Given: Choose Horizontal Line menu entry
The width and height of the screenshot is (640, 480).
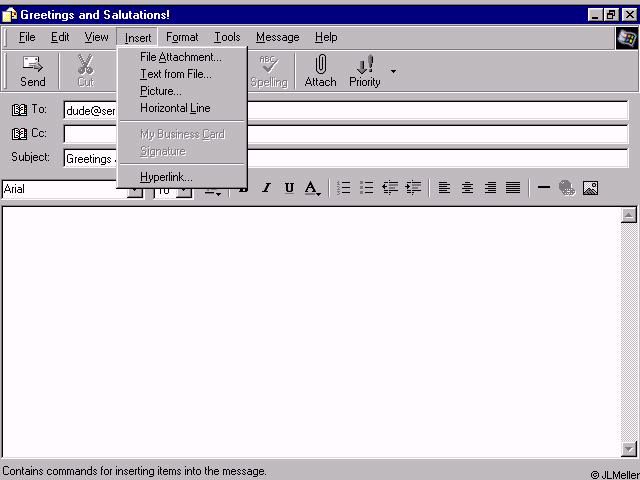Looking at the screenshot, I should point(182,108).
